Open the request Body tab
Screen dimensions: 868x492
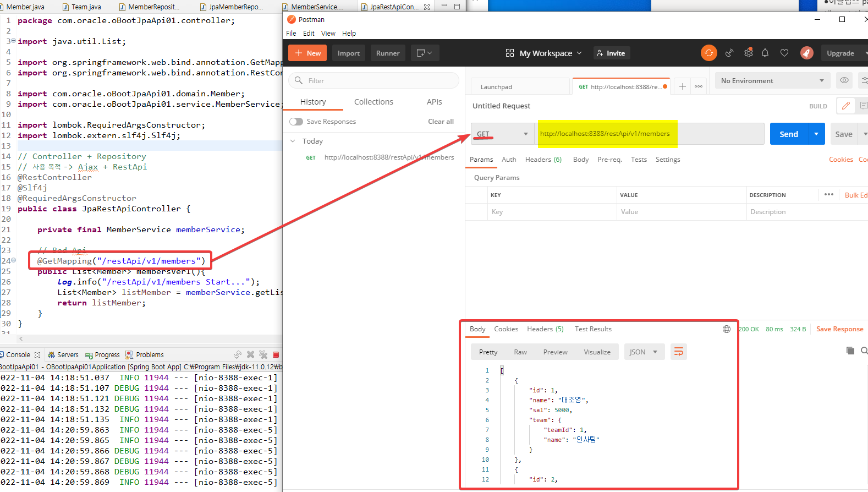click(581, 159)
